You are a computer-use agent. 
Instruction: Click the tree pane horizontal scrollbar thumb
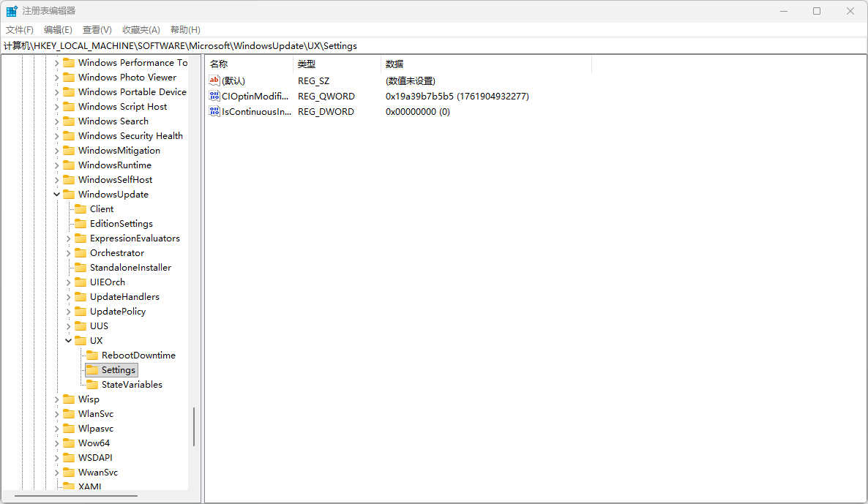point(76,496)
